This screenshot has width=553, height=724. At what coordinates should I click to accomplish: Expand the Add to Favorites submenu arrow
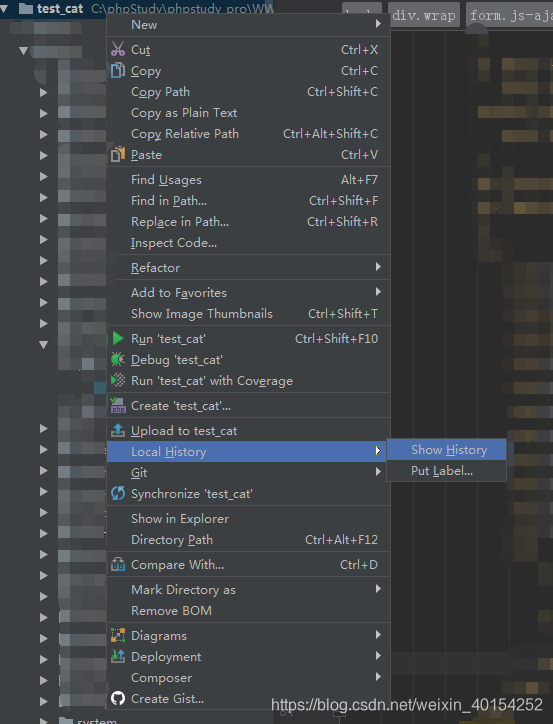pyautogui.click(x=378, y=292)
